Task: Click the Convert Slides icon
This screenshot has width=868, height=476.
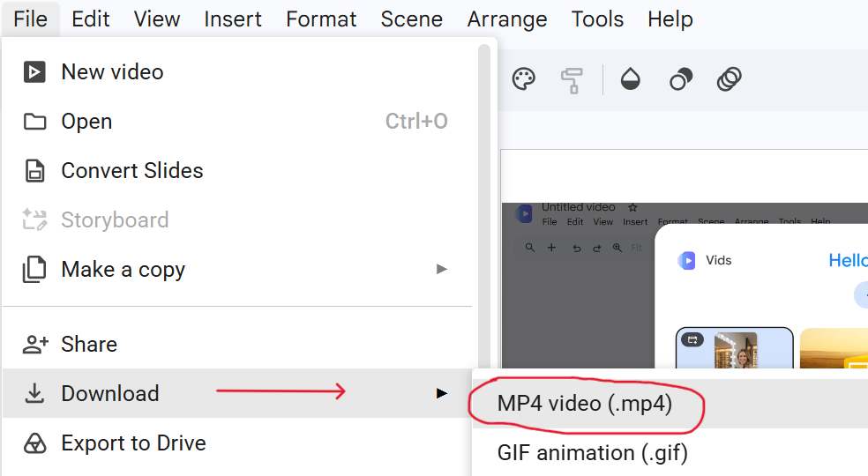Action: pos(34,170)
